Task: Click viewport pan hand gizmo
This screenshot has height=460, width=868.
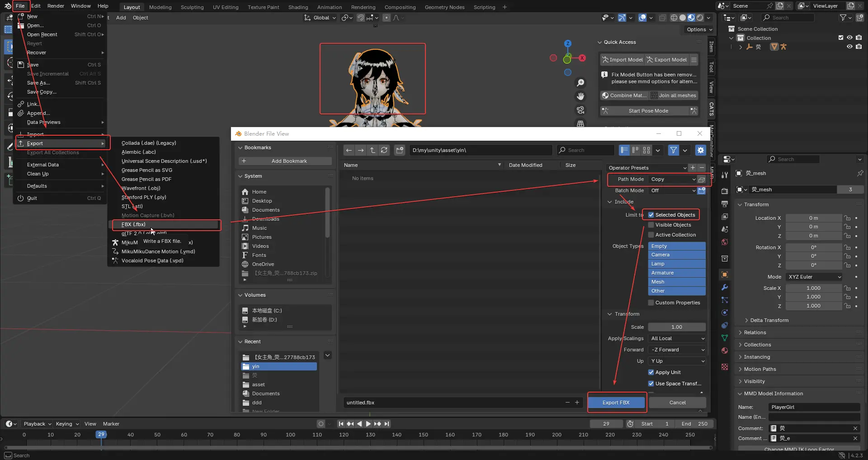Action: coord(580,96)
